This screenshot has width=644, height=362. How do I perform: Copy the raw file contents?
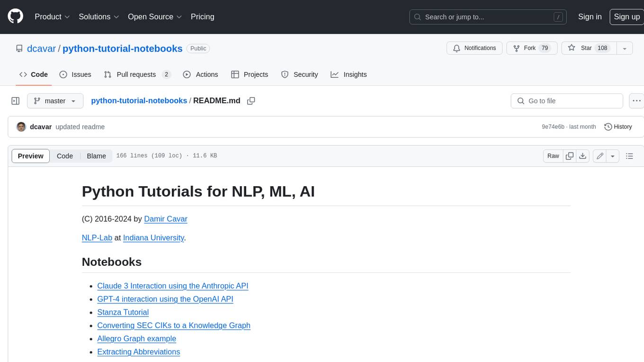click(570, 156)
